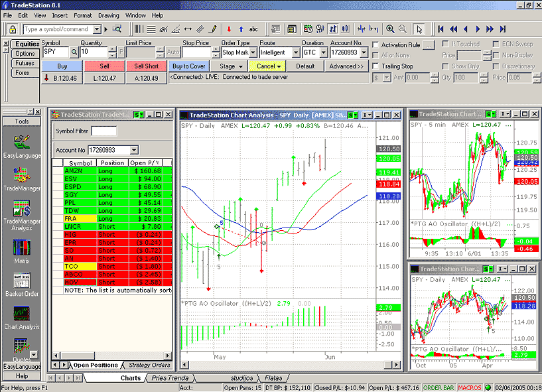The image size is (542, 392).
Task: Open the Insert menu
Action: tap(60, 15)
